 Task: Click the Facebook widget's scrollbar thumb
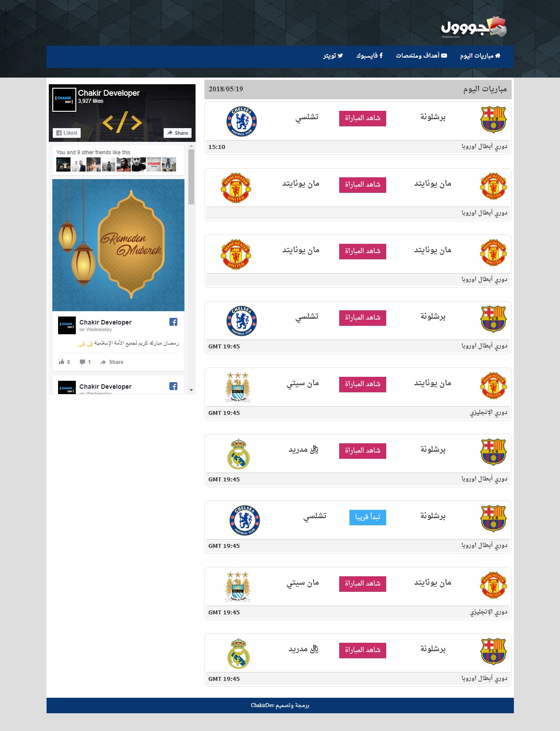tap(192, 176)
